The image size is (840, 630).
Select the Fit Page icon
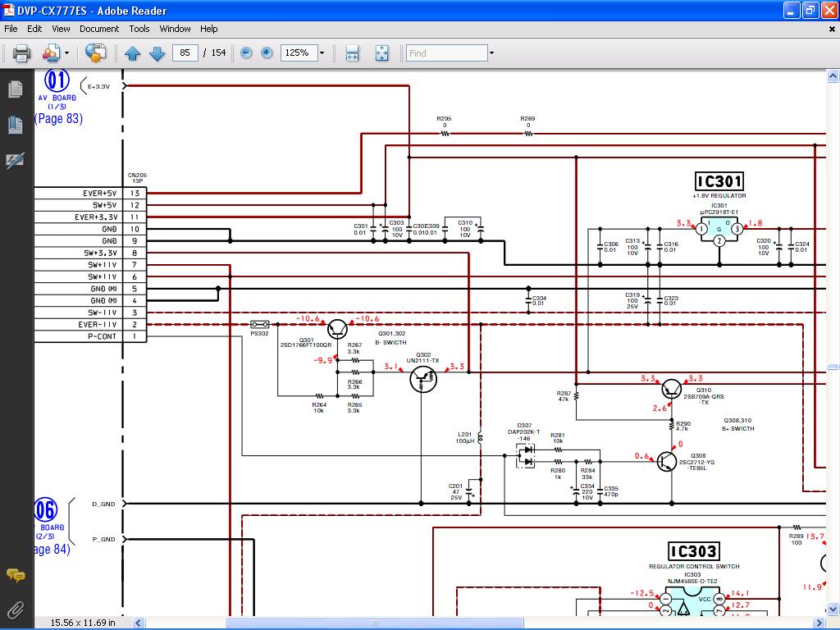[x=381, y=53]
